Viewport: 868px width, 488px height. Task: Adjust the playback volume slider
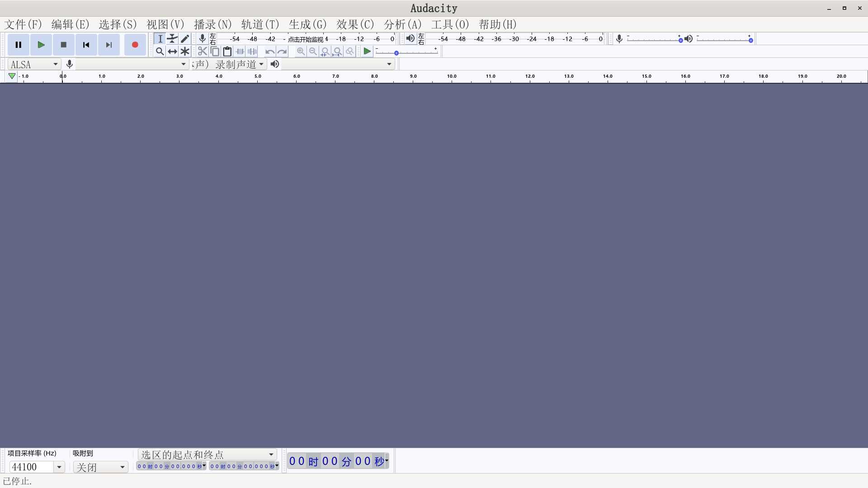725,40
